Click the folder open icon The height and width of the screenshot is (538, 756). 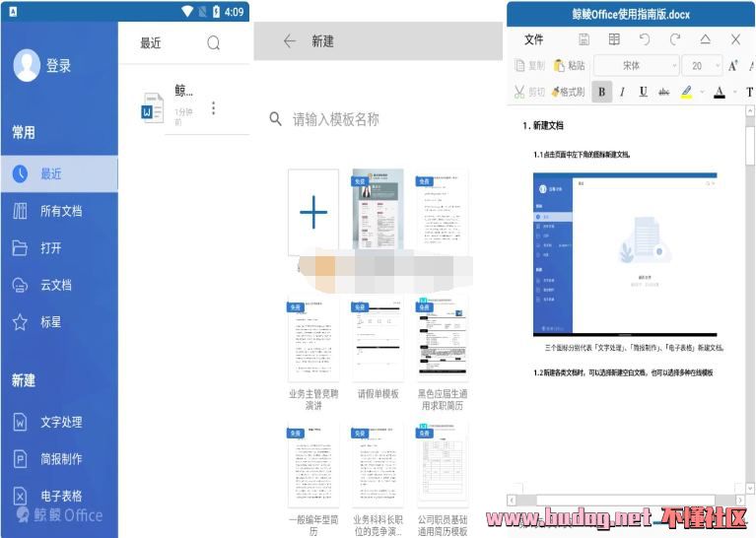coord(20,247)
